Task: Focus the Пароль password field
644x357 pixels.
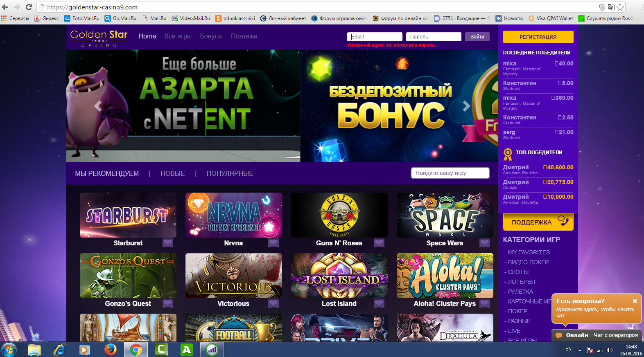Action: tap(434, 37)
